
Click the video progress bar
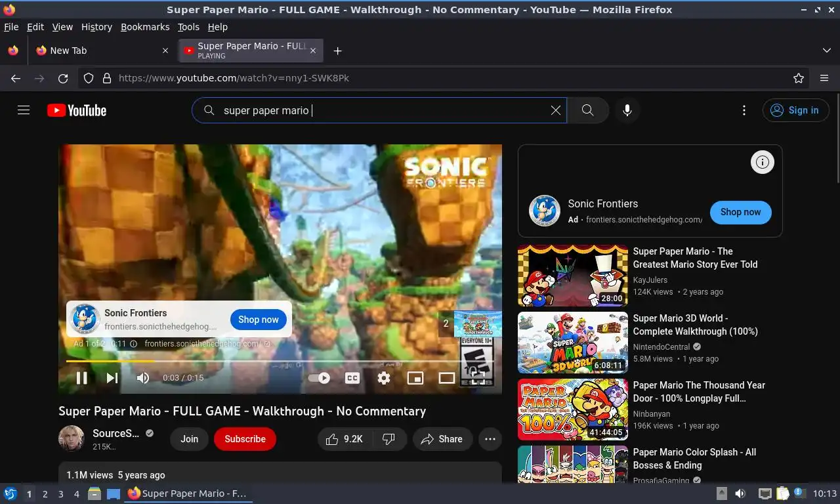tap(280, 361)
